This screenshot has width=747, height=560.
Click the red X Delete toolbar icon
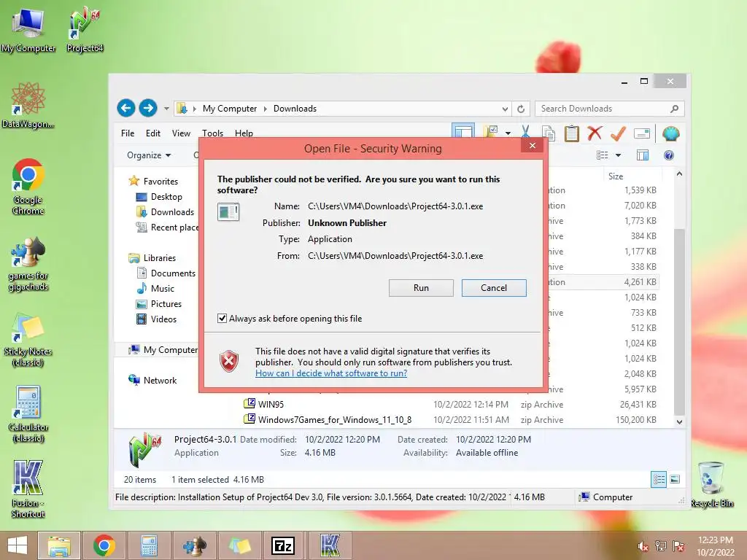[x=595, y=133]
